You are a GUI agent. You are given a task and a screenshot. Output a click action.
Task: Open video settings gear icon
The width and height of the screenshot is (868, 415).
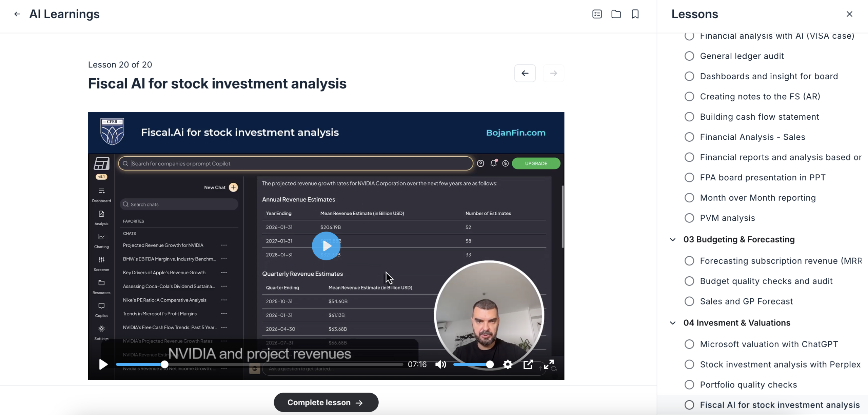(508, 364)
